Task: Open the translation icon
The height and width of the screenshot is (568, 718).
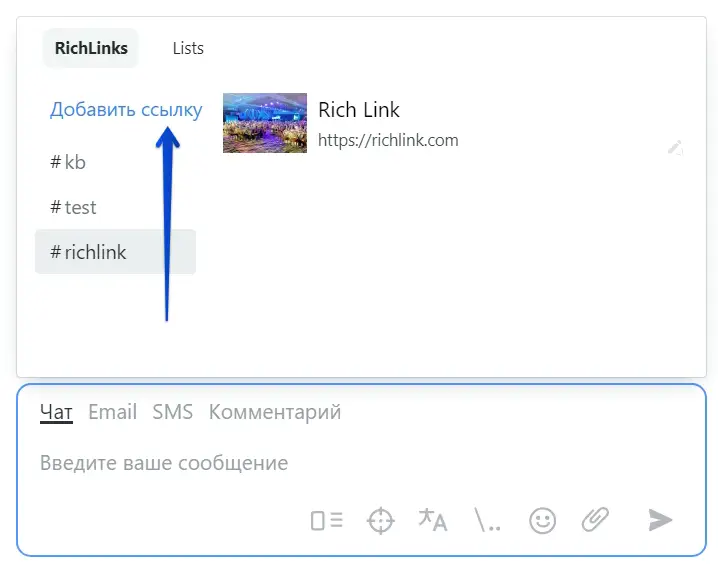Action: (433, 520)
